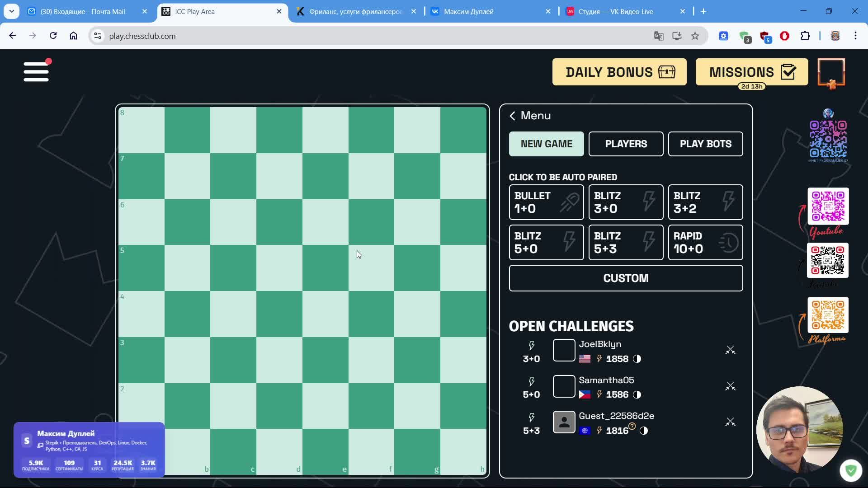Open Chrome's three-dot menu
The image size is (868, 488).
point(855,36)
